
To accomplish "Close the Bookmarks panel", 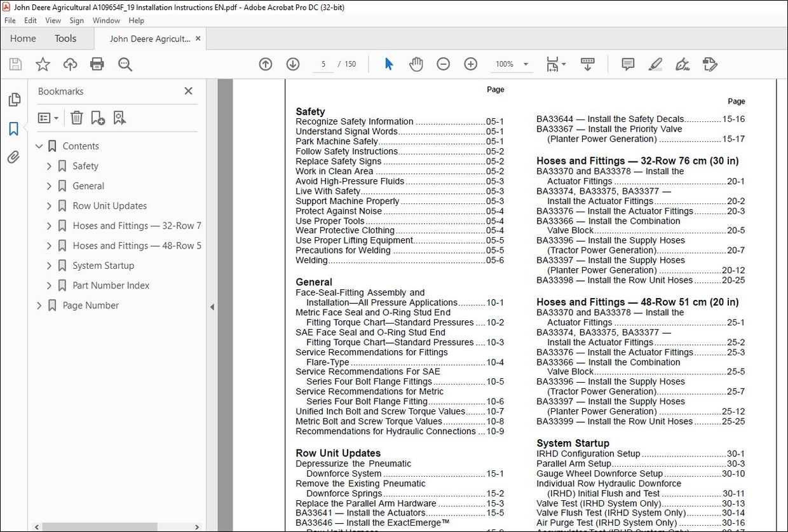I will click(x=188, y=91).
